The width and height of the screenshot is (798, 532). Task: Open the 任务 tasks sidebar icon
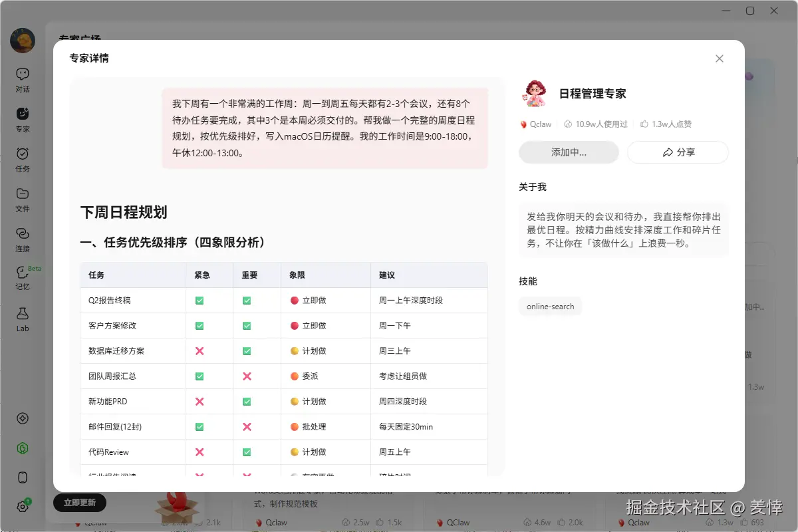tap(23, 159)
